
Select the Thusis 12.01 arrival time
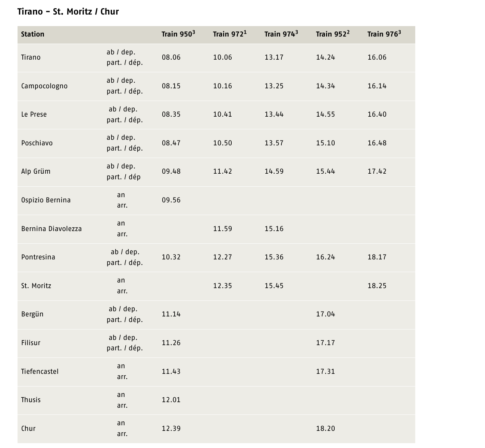[171, 400]
